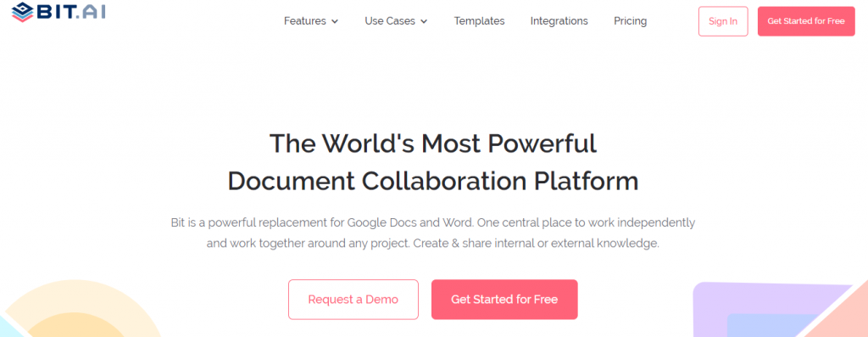Open the Use Cases menu label
This screenshot has width=868, height=337.
click(390, 21)
